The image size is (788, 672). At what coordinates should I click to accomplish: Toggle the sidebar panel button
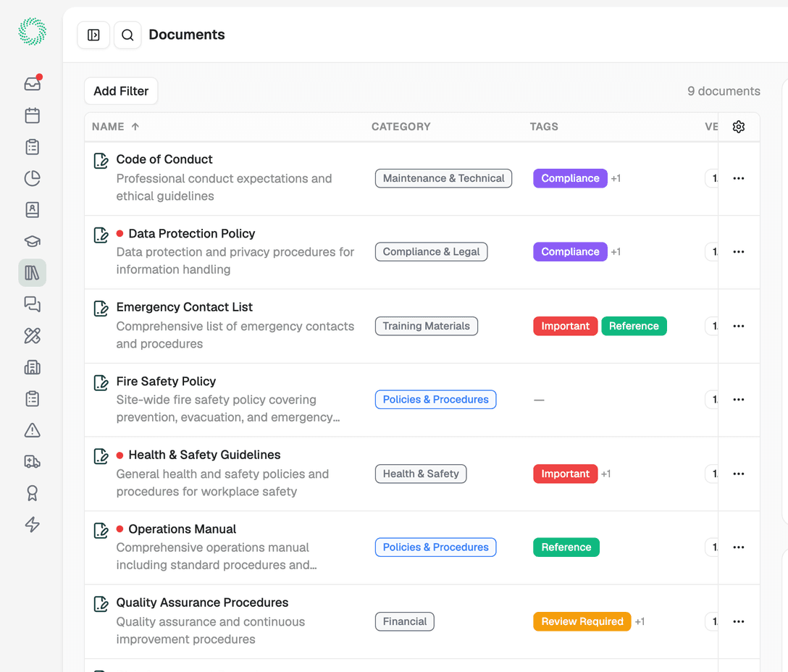click(93, 35)
